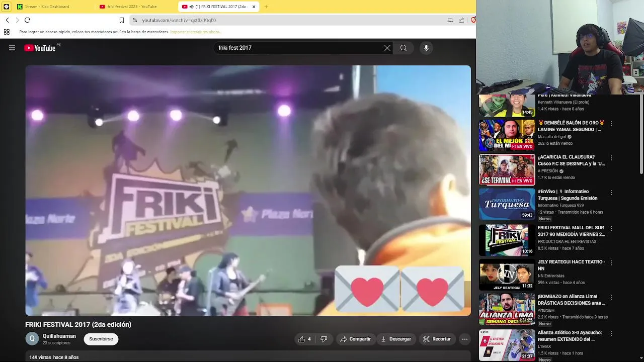Open options menu for Informativo Turquesa video

pos(611,193)
